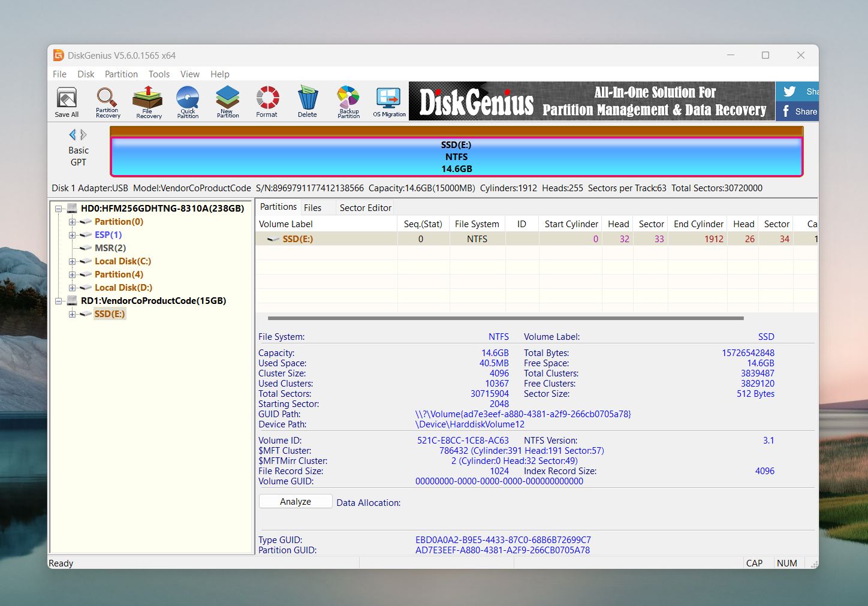Switch to the Files tab
The image size is (868, 606).
coord(312,207)
